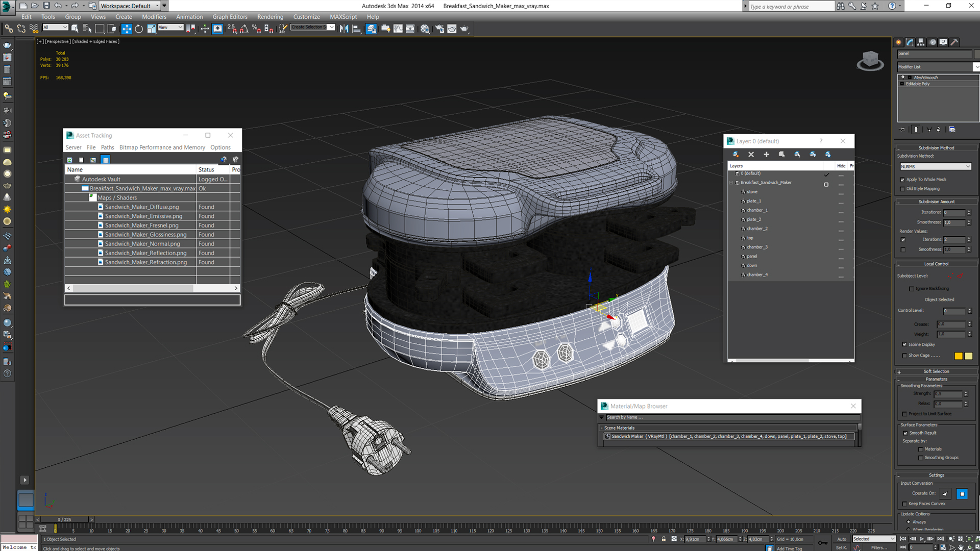Toggle the MeshSmooth modifier lightbulb

pyautogui.click(x=903, y=78)
